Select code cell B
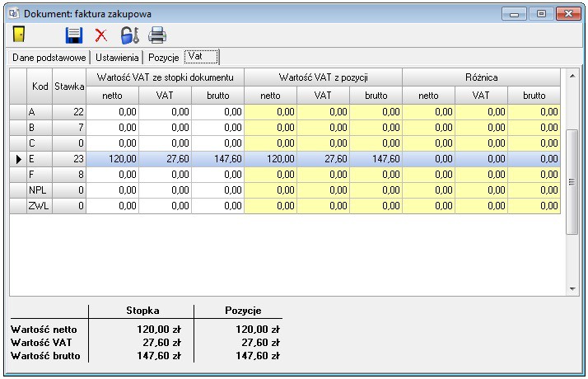The height and width of the screenshot is (379, 588). coord(40,128)
